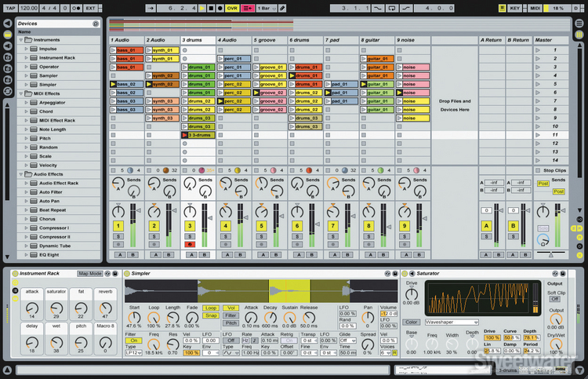Toggle the detail view arrow at bottom right
The height and width of the screenshot is (379, 588).
[x=579, y=370]
